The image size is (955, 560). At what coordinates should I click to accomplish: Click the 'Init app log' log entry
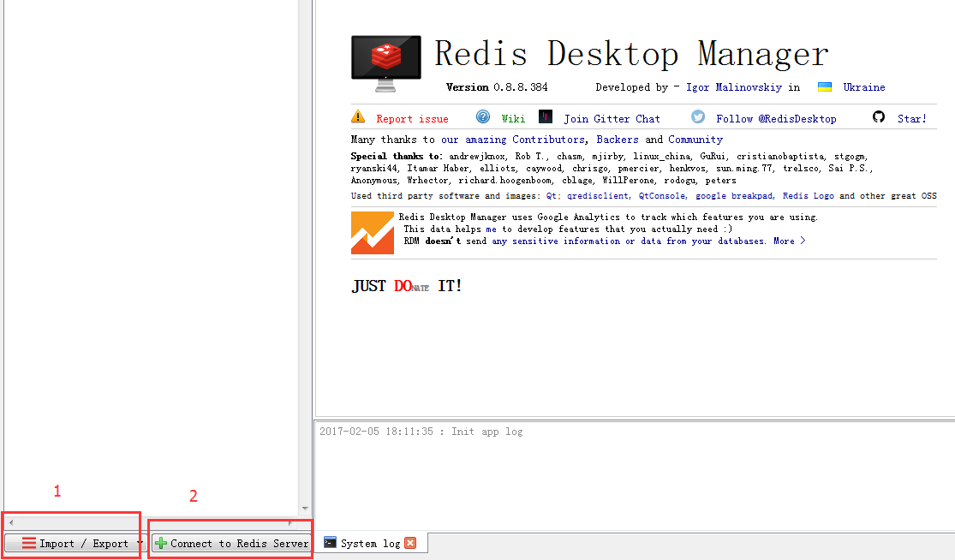pos(421,432)
